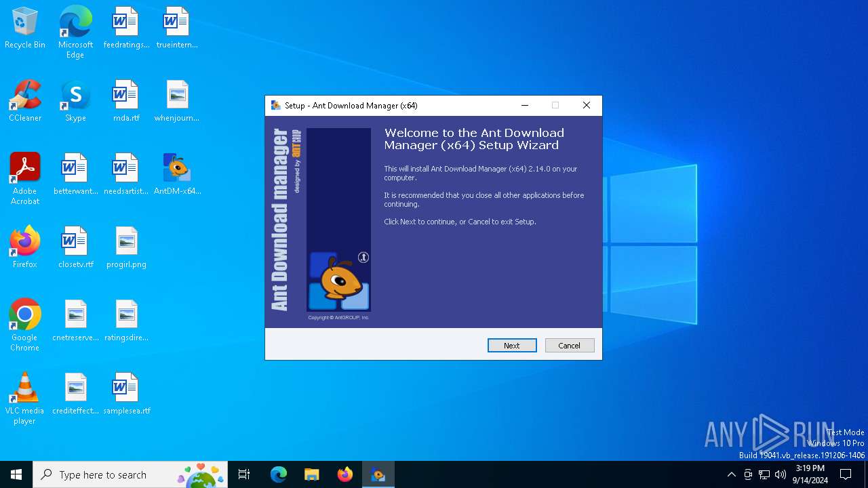The height and width of the screenshot is (488, 868).
Task: Select the crediteffect image file icon
Action: click(75, 394)
